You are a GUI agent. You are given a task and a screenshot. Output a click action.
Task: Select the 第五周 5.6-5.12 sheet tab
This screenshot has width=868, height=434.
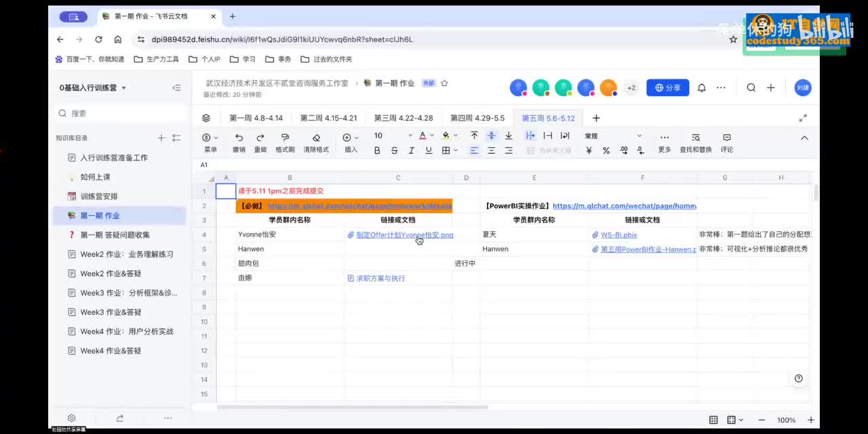pos(548,118)
